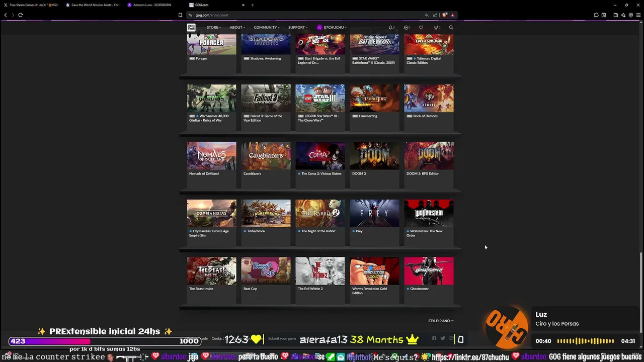Open the STYLE: PIANO shelf style dropdown
Image resolution: width=644 pixels, height=362 pixels.
click(x=441, y=321)
